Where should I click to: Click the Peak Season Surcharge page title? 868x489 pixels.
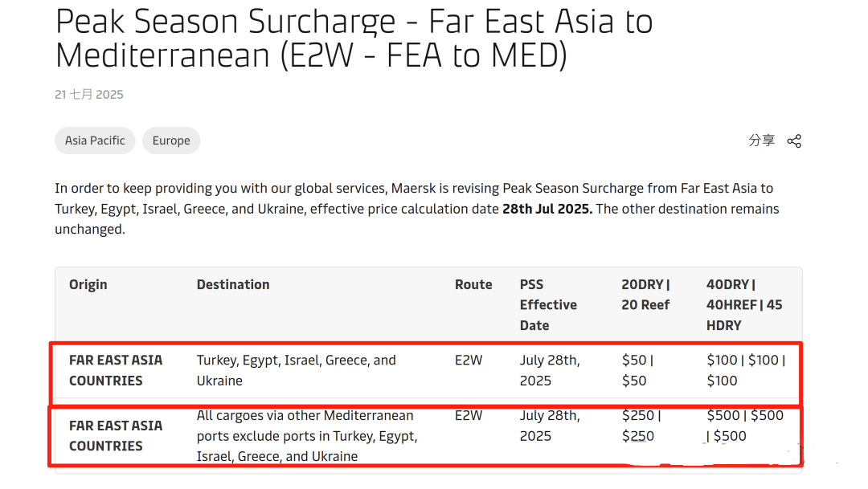[354, 39]
